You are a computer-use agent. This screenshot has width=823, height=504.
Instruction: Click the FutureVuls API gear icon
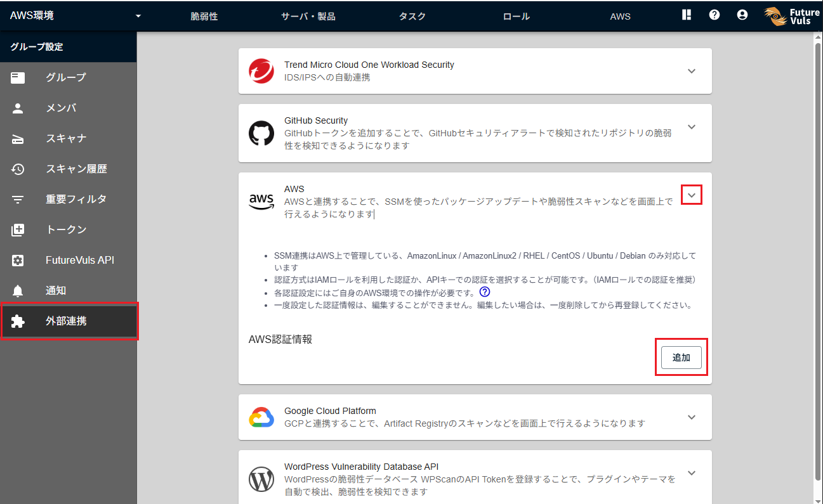coord(18,260)
